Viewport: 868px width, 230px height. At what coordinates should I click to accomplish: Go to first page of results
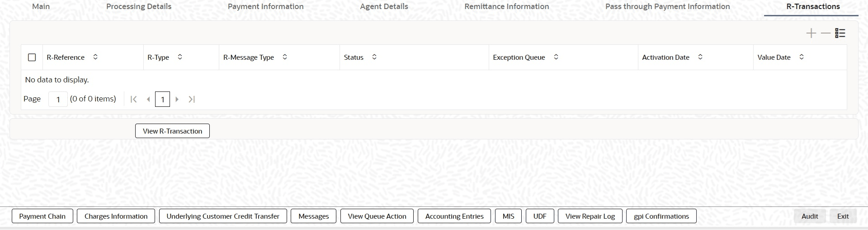click(133, 99)
